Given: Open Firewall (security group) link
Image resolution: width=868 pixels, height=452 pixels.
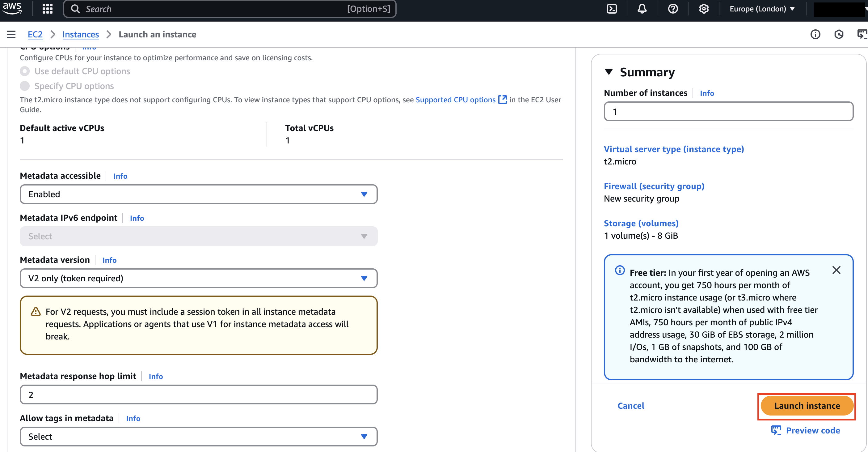Looking at the screenshot, I should click(x=654, y=186).
